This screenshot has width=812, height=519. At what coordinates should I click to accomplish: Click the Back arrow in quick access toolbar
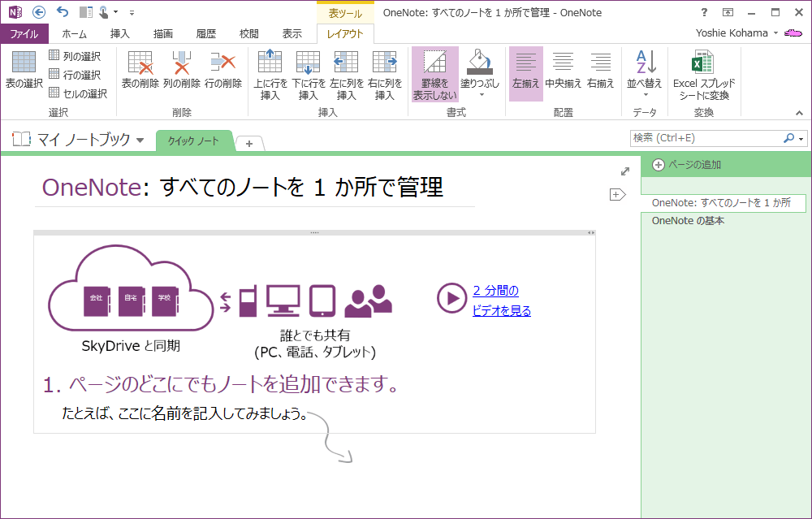[38, 12]
